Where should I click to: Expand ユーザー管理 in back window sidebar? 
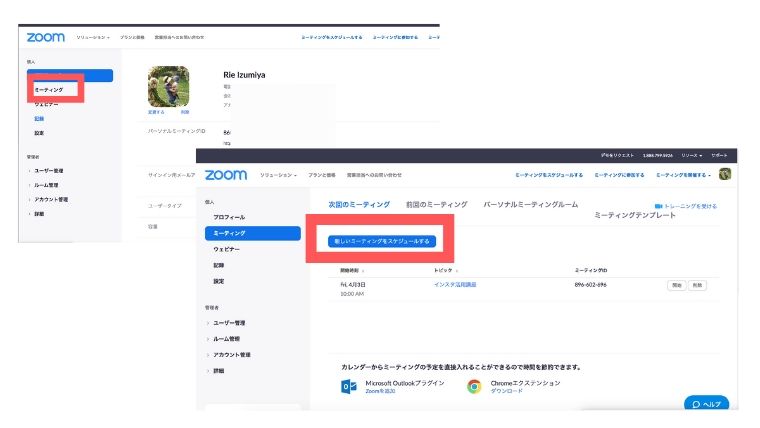tap(48, 171)
